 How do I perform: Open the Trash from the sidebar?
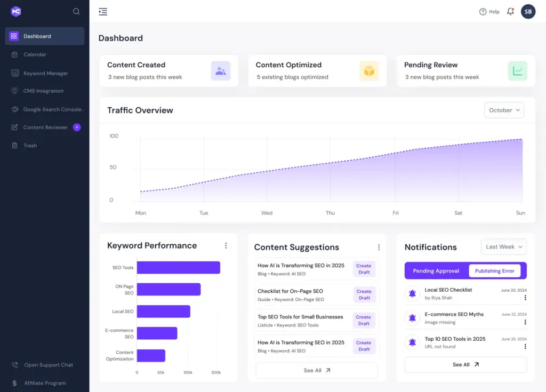[x=29, y=145]
